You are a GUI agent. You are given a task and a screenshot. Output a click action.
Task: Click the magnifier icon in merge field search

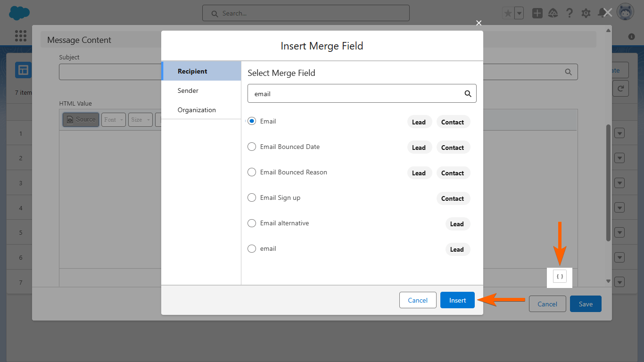pos(468,94)
